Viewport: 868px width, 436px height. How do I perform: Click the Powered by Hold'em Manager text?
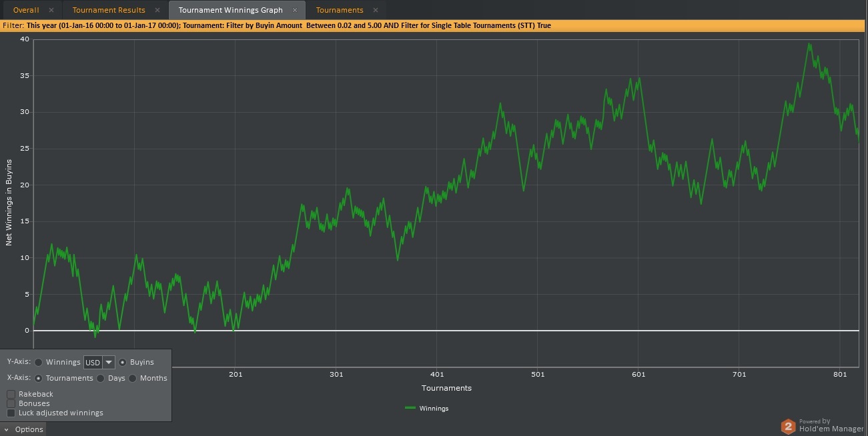coord(831,425)
